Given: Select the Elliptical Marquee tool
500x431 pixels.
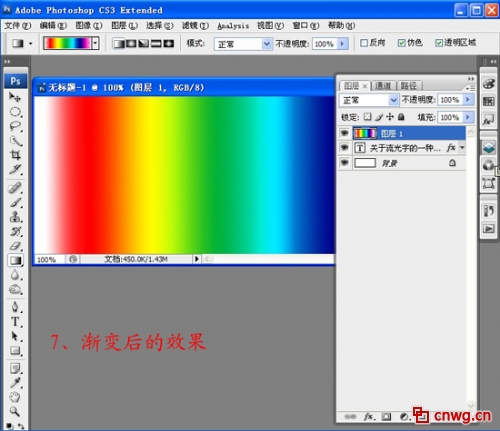Looking at the screenshot, I should (15, 112).
